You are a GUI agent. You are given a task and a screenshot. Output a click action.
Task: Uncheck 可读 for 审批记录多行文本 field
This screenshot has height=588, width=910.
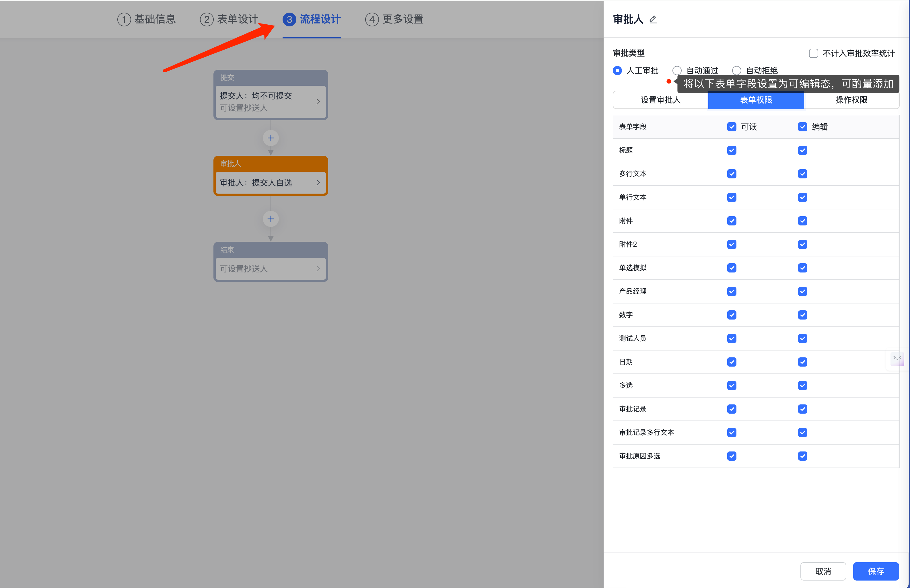coord(732,433)
